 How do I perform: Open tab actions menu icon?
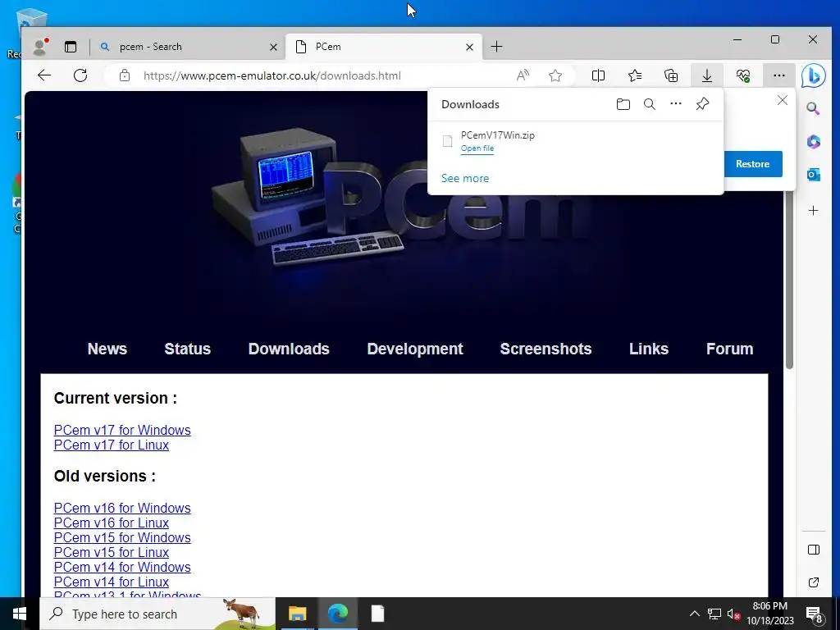click(x=71, y=47)
